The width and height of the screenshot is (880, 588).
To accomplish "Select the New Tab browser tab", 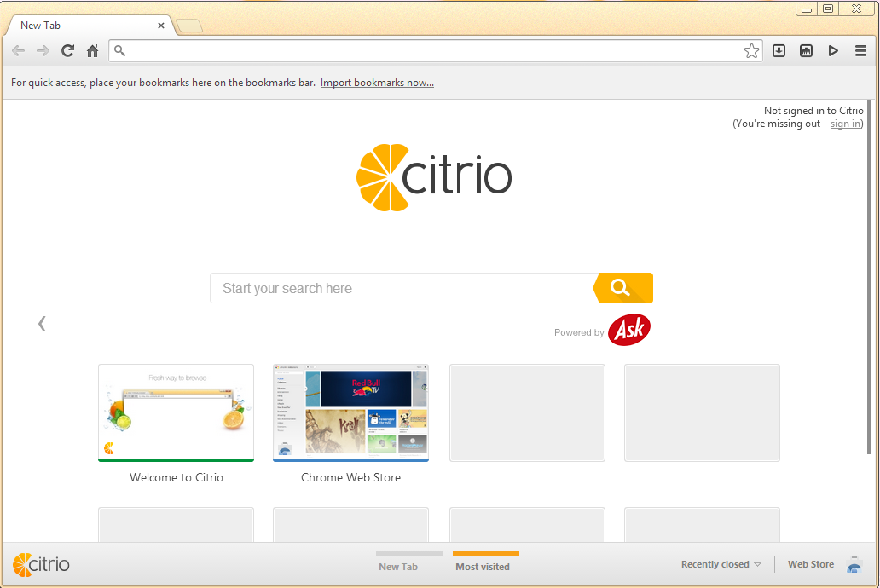I will coord(90,26).
